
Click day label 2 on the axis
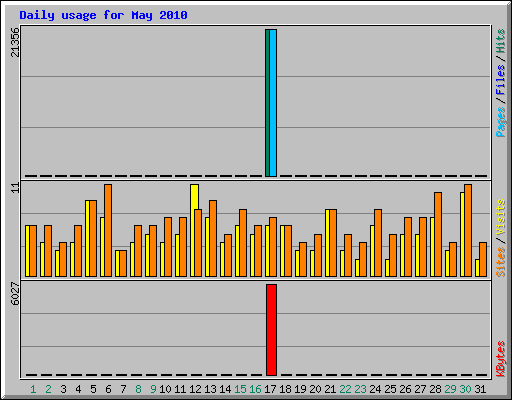pyautogui.click(x=48, y=389)
